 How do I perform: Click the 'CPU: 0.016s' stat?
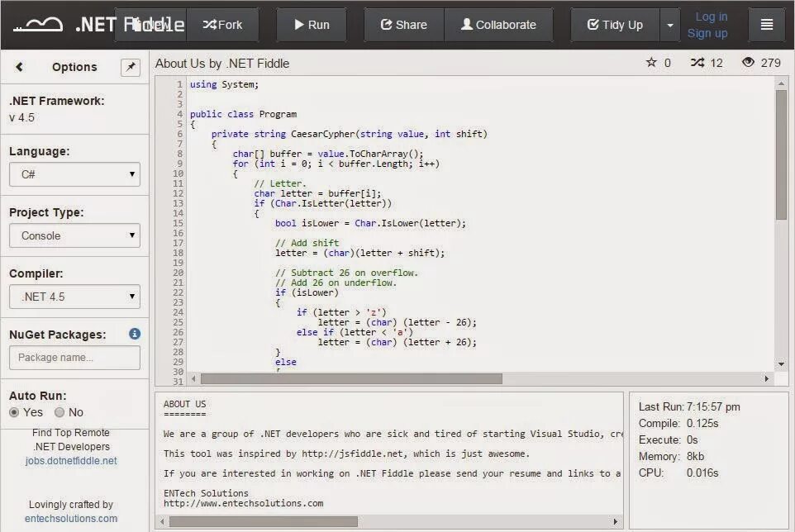(x=678, y=473)
